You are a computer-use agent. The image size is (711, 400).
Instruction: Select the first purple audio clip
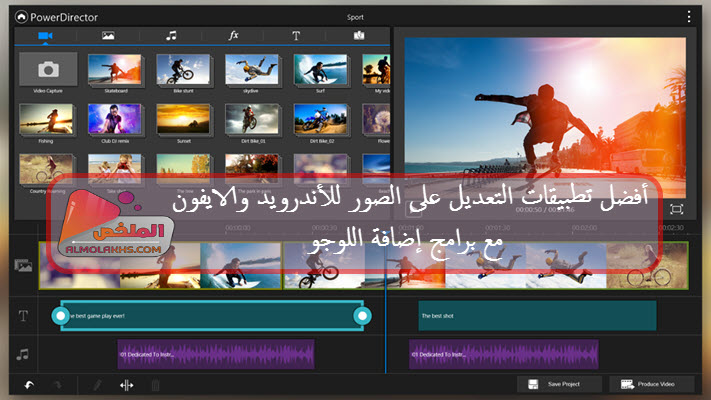coord(216,354)
